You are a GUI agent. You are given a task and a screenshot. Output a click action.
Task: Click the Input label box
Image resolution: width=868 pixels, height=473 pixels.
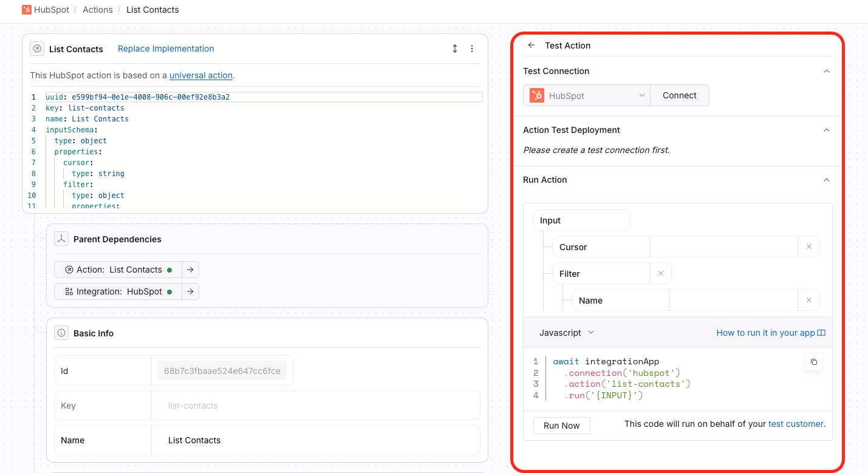[581, 220]
